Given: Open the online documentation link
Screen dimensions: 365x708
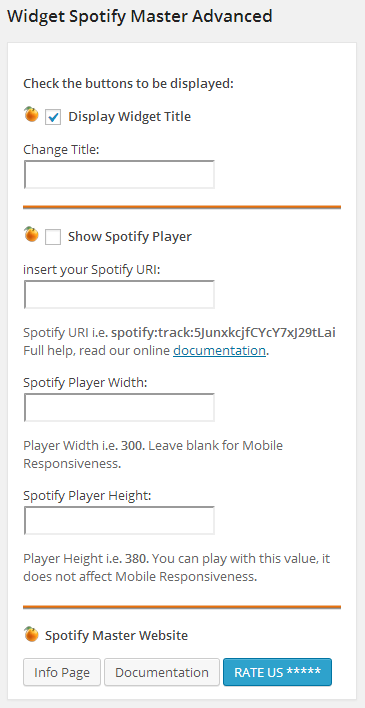Looking at the screenshot, I should [219, 350].
